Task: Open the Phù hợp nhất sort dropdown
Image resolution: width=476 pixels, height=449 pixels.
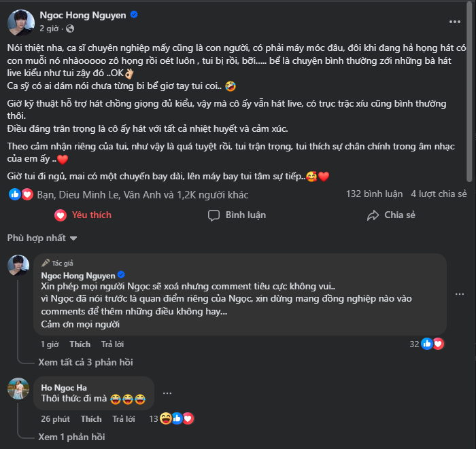Action: click(42, 238)
